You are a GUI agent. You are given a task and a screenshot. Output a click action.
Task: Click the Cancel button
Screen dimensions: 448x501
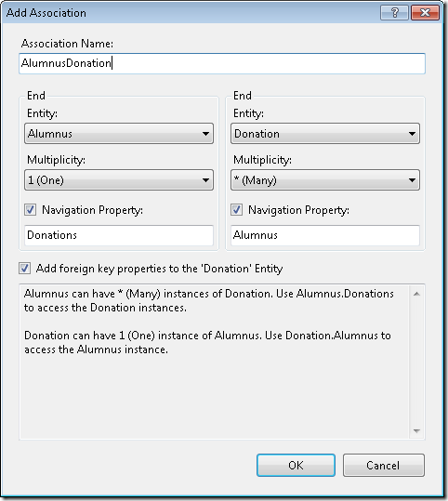pyautogui.click(x=384, y=465)
